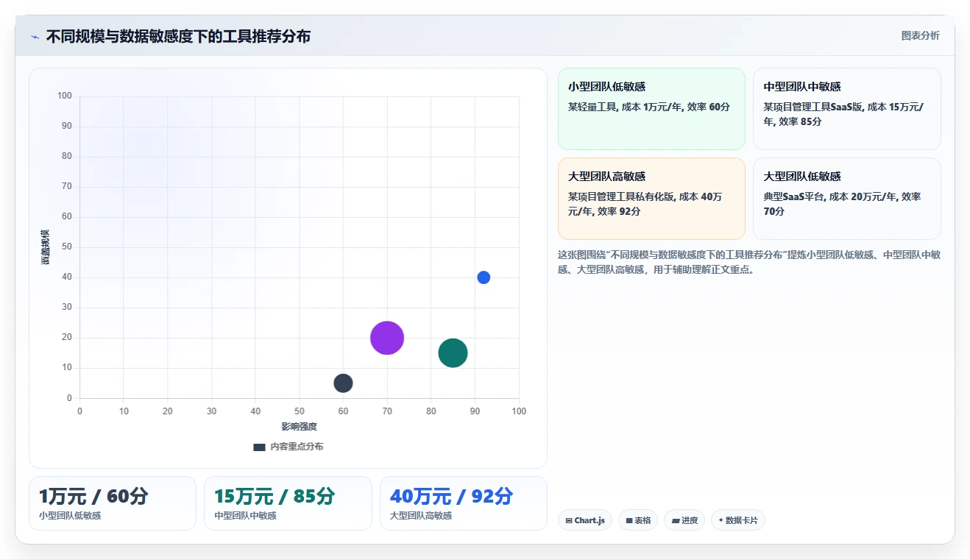Click the 内容重点分布 legend text
970x560 pixels.
297,447
